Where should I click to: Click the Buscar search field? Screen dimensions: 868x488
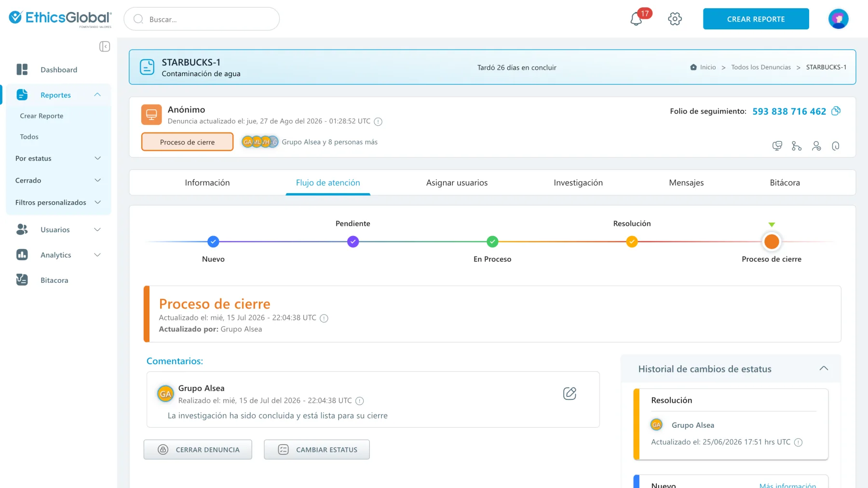202,19
